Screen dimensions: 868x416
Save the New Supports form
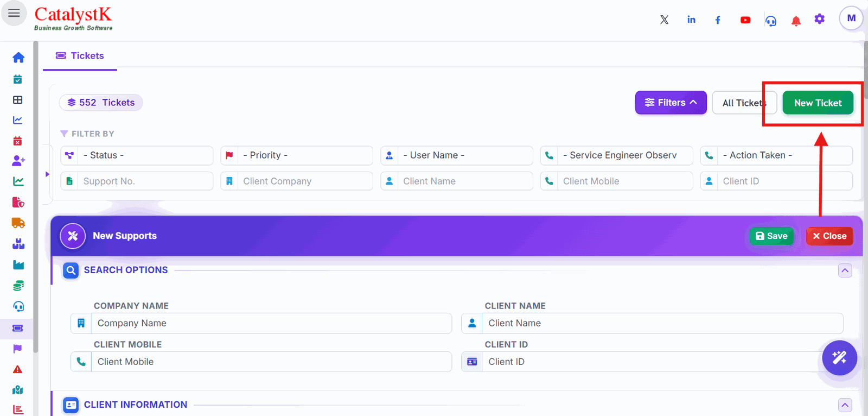(x=771, y=236)
